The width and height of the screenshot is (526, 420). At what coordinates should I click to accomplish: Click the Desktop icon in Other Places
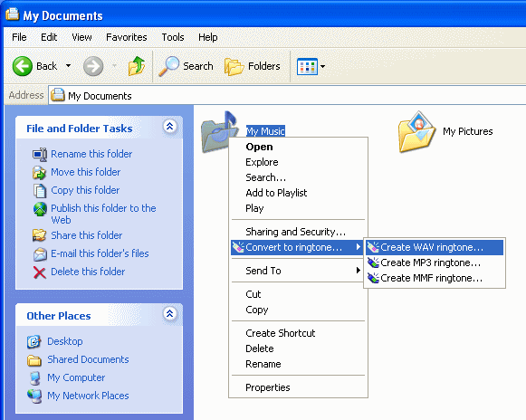pyautogui.click(x=33, y=341)
